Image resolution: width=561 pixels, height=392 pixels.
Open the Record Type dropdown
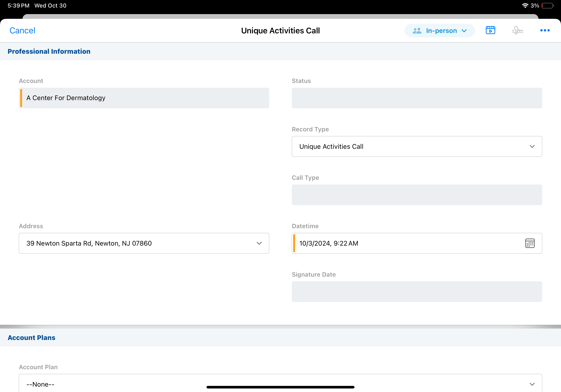tap(417, 146)
